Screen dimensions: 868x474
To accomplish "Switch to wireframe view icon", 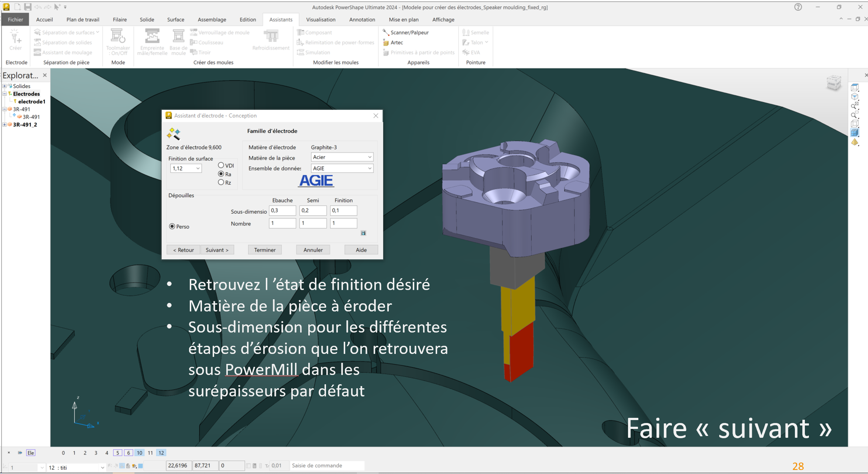I will pyautogui.click(x=855, y=124).
